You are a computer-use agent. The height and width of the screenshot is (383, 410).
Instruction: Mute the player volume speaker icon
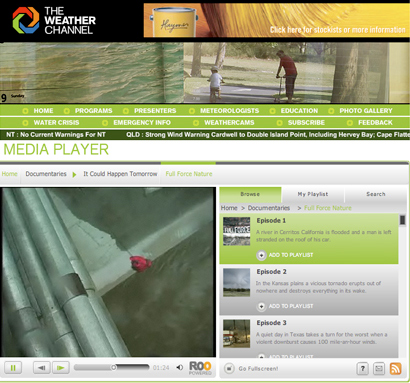[180, 367]
